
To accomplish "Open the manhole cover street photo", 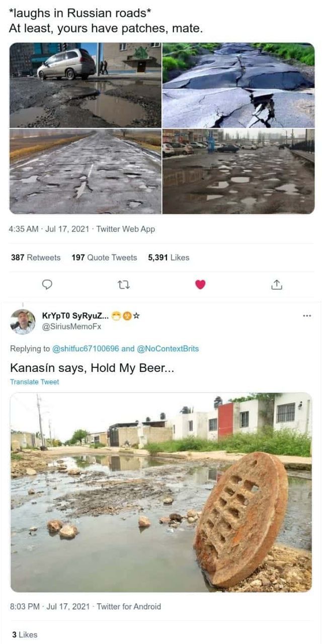I will (x=161, y=492).
